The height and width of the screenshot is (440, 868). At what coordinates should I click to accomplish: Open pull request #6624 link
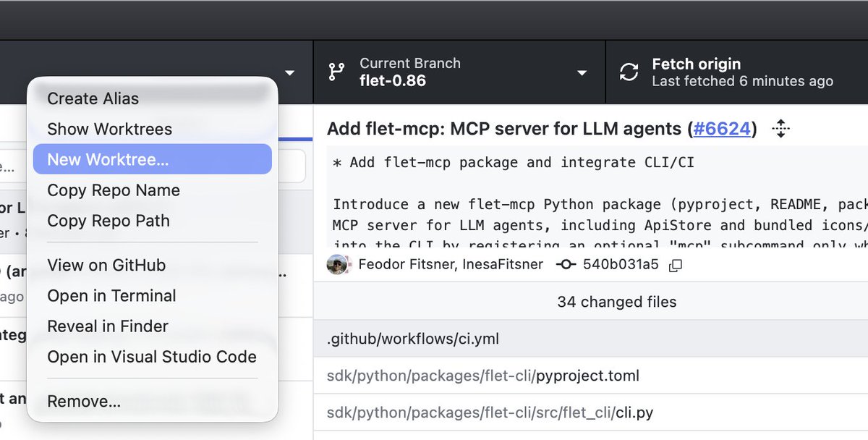[720, 130]
